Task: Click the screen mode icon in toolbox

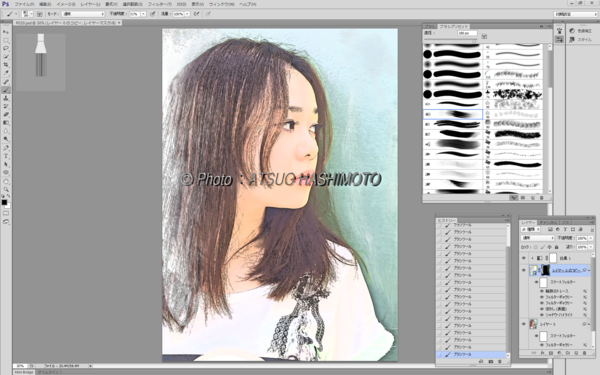Action: click(x=6, y=222)
